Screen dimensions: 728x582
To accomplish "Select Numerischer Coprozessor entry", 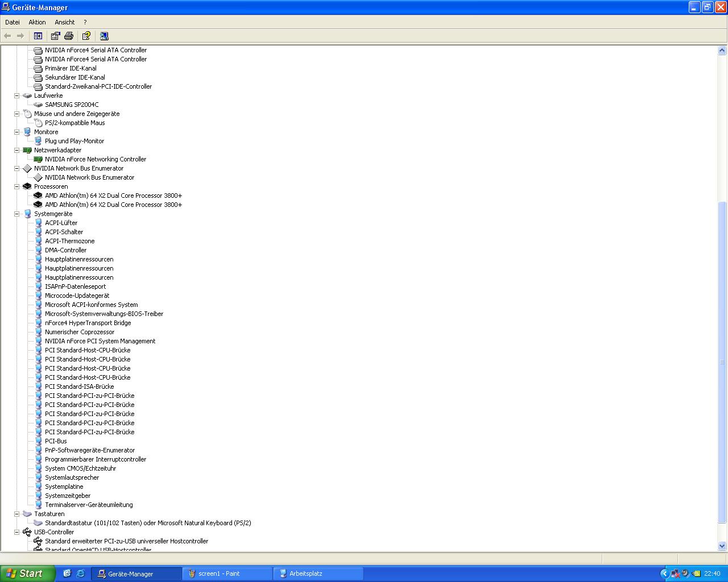I will 80,332.
